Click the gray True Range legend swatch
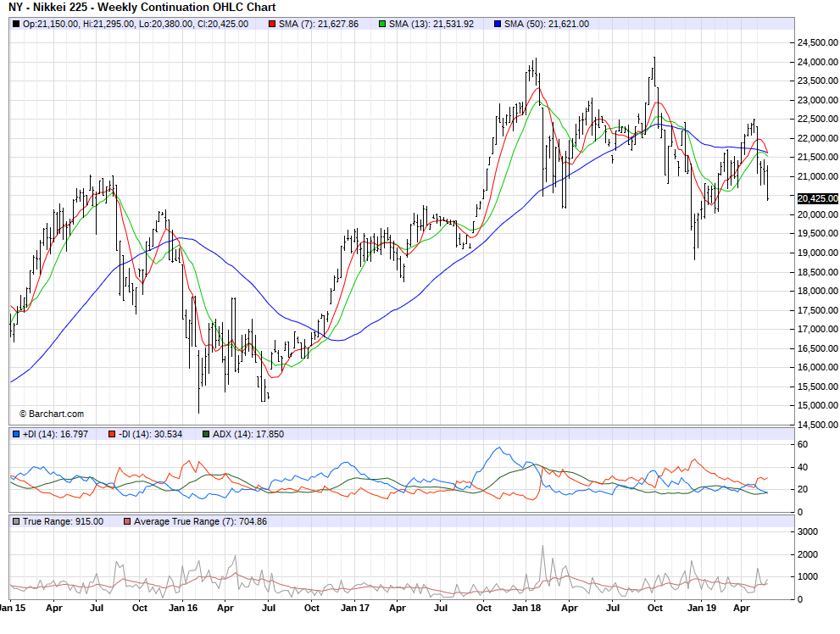 point(15,521)
